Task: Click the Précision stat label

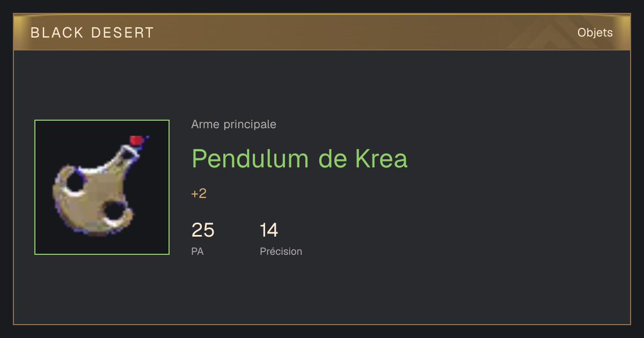Action: click(x=281, y=251)
